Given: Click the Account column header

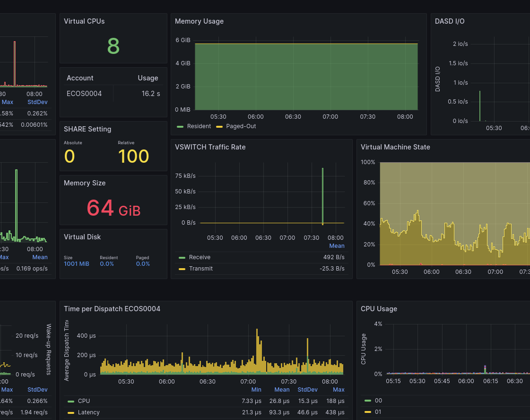Looking at the screenshot, I should (80, 78).
